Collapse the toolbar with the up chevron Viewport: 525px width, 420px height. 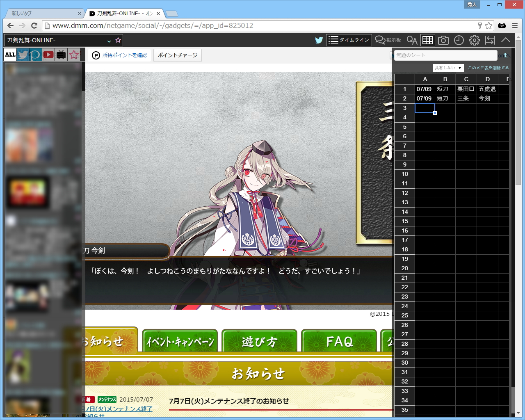[506, 40]
